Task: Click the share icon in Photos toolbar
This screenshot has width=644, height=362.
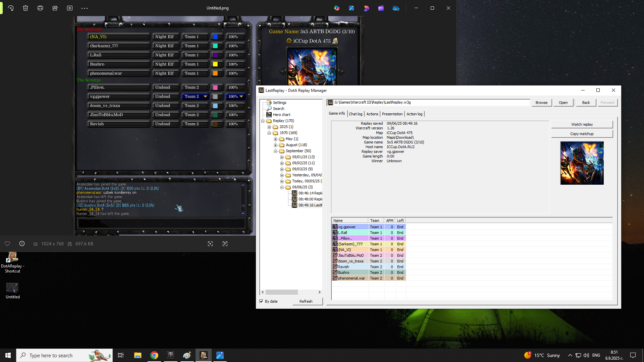Action: tap(55, 8)
